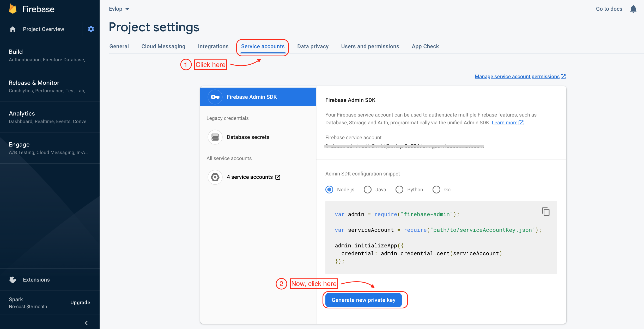Switch to the App Check tab
The height and width of the screenshot is (329, 644).
[425, 46]
